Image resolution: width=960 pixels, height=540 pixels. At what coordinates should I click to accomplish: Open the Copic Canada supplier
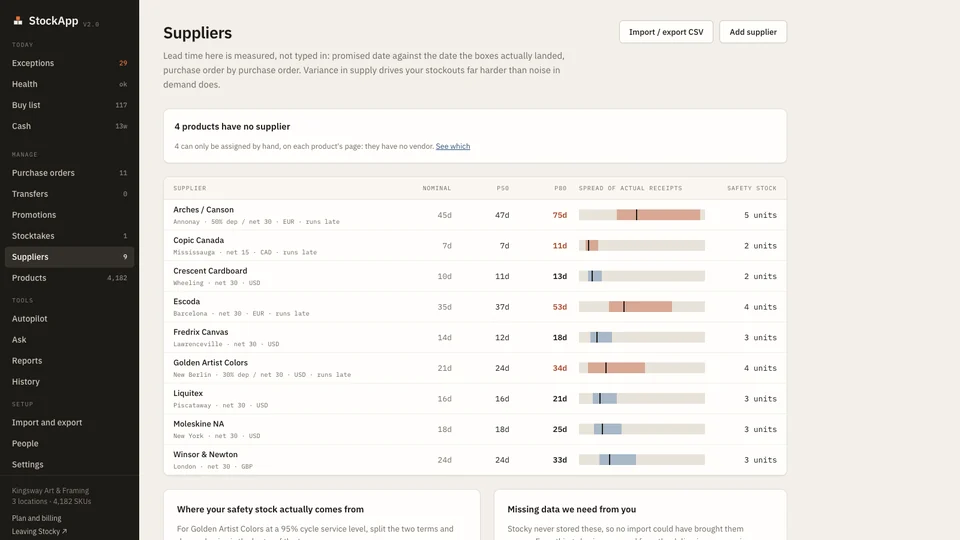pyautogui.click(x=475, y=246)
